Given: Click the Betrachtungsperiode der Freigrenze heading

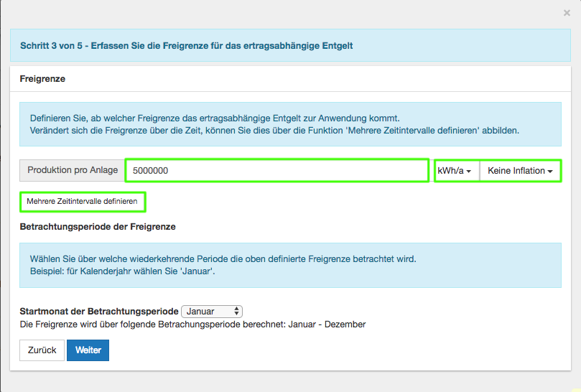Looking at the screenshot, I should coord(98,226).
